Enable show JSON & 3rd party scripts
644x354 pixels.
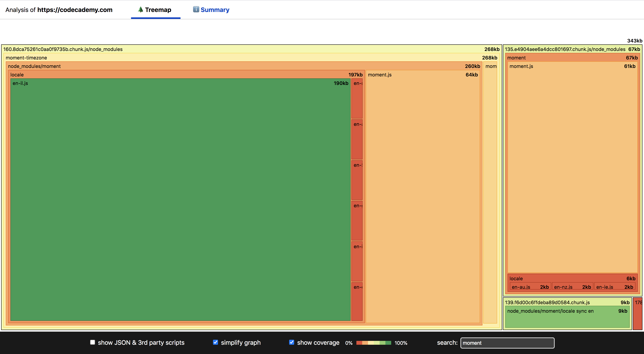pyautogui.click(x=93, y=342)
